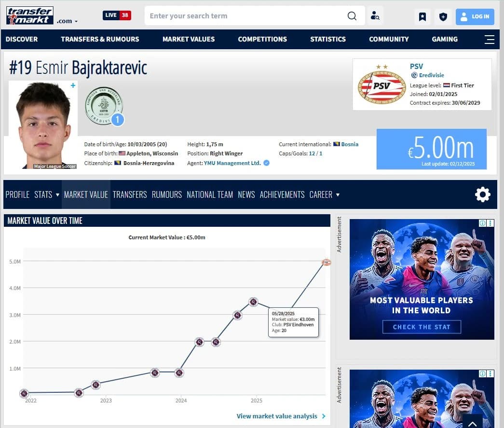The image size is (504, 428).
Task: Switch to the TRANSFERS tab
Action: (130, 194)
